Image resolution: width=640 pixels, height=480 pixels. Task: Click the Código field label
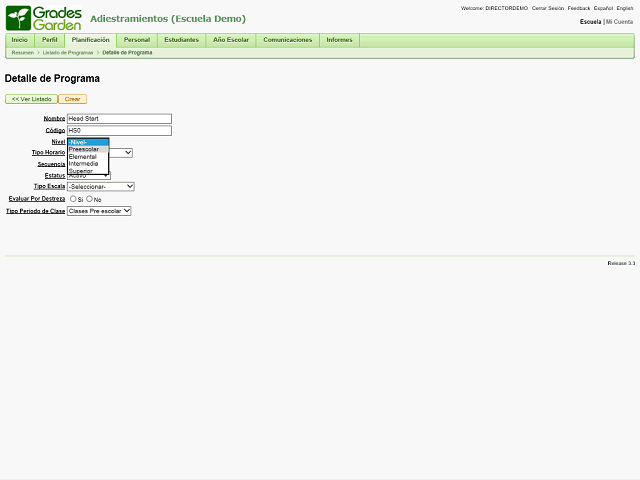tap(55, 131)
